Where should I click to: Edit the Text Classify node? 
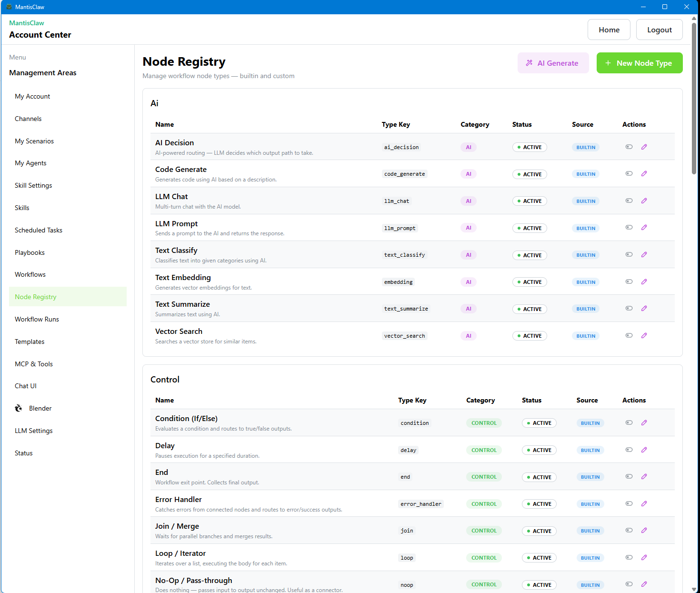644,254
